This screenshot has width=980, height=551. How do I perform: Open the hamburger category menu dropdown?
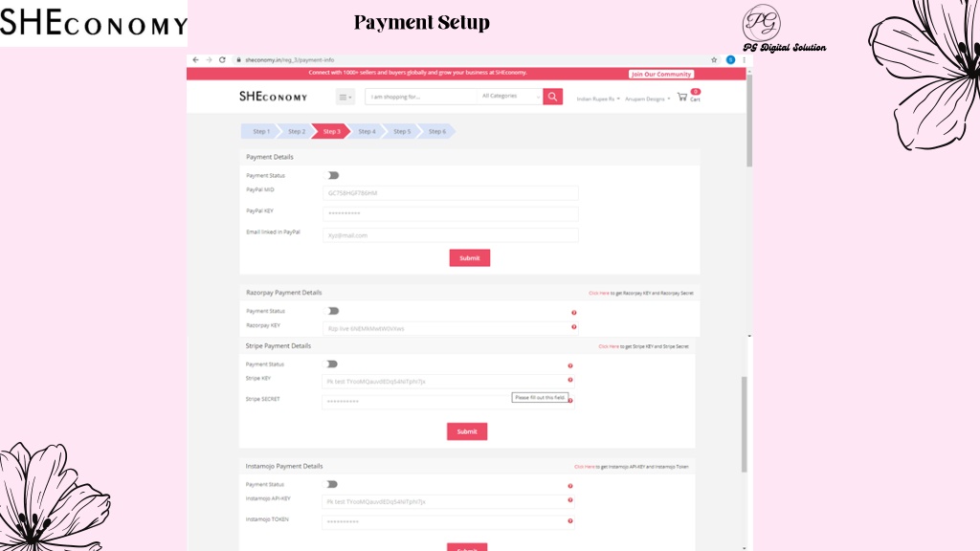[345, 97]
